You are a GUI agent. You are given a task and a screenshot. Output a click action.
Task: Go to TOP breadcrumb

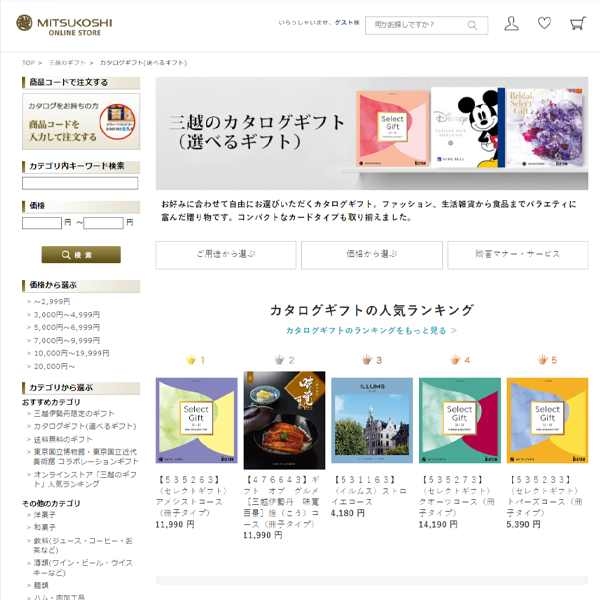click(x=28, y=62)
